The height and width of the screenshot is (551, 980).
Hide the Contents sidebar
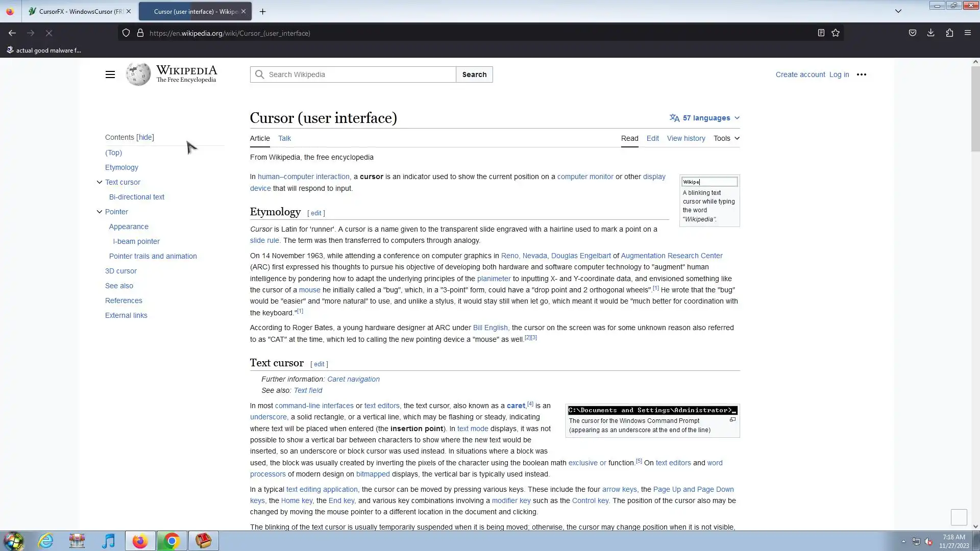(x=145, y=137)
